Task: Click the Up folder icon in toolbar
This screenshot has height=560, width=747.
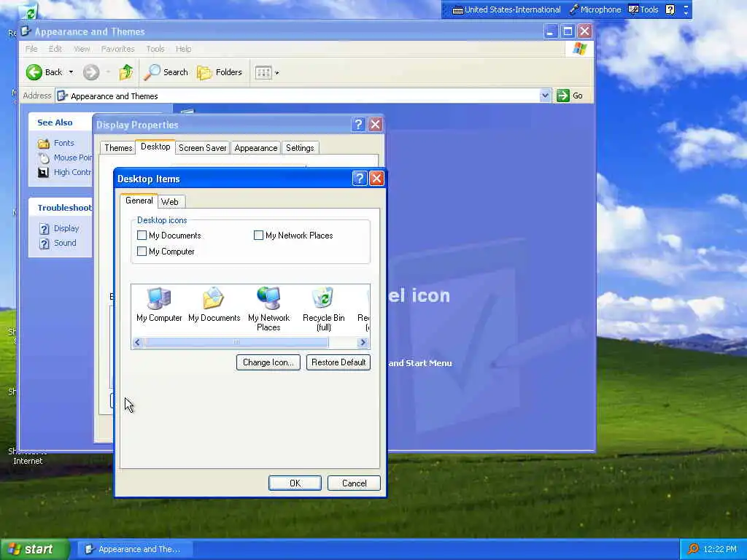Action: tap(126, 72)
